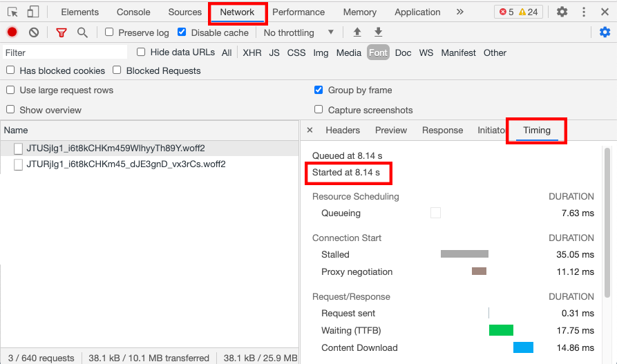617x364 pixels.
Task: Open network search with magnifier icon
Action: click(82, 32)
